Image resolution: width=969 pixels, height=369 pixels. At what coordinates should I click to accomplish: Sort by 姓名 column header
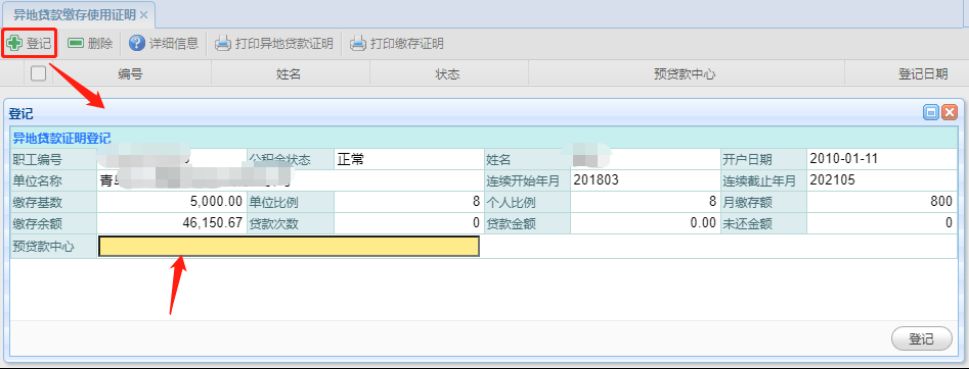288,74
